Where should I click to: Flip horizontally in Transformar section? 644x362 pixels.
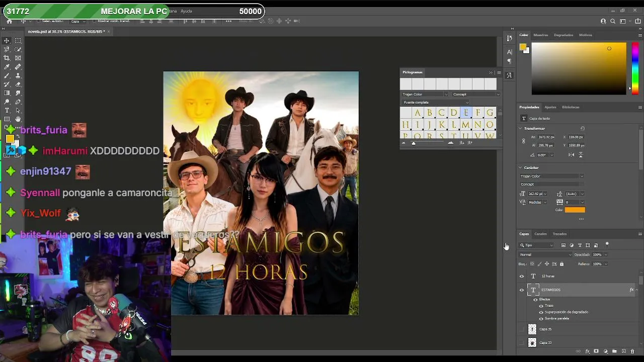572,155
